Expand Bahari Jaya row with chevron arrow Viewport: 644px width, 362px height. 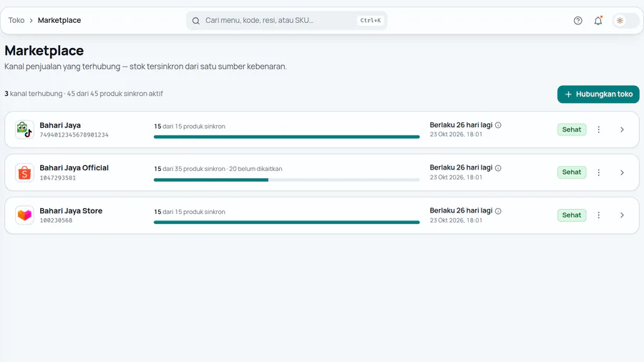point(622,129)
